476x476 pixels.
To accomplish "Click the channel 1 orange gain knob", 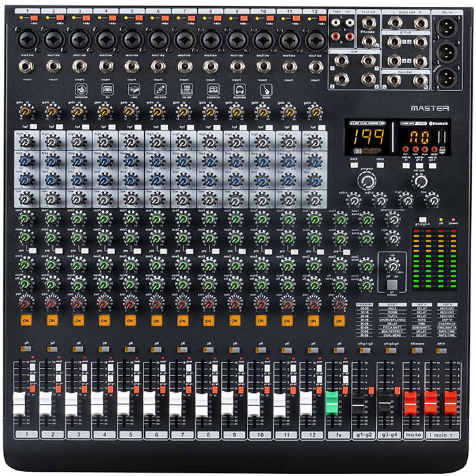I will click(x=25, y=110).
